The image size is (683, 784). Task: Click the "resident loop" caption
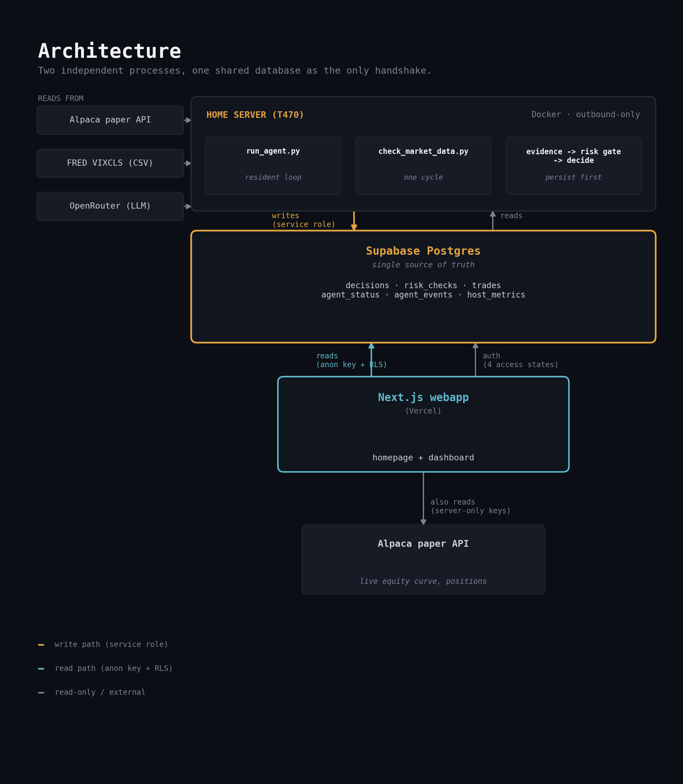(273, 177)
